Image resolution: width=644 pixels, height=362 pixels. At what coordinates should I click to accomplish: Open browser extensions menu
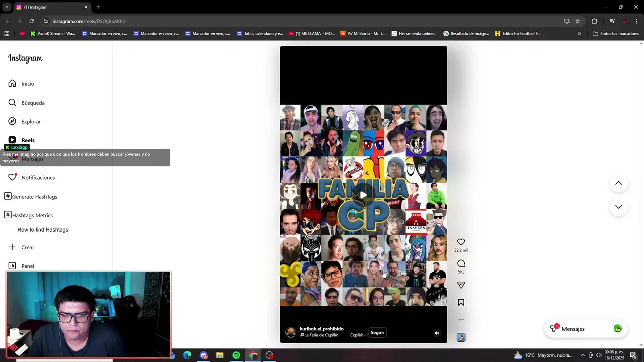click(x=595, y=21)
